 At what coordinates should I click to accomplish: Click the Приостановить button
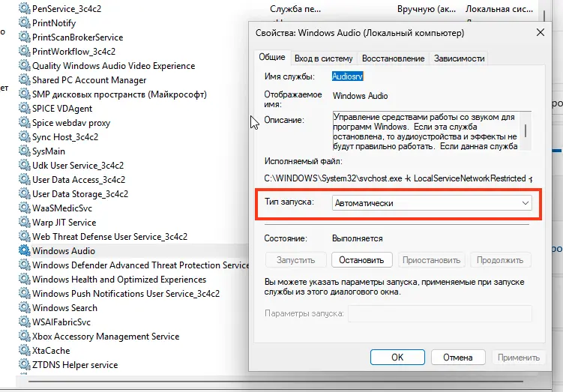point(431,260)
